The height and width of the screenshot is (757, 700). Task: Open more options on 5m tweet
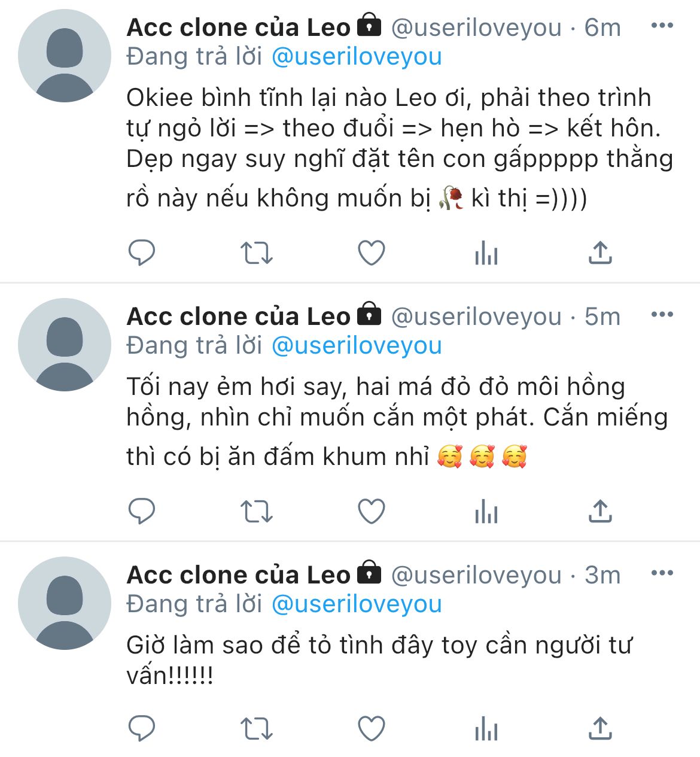[x=662, y=315]
